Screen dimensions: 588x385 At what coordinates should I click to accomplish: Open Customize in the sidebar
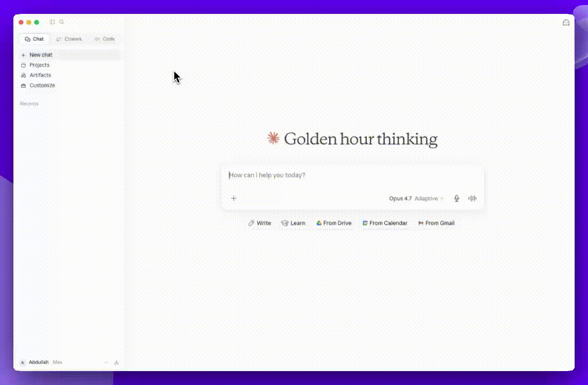point(69,85)
